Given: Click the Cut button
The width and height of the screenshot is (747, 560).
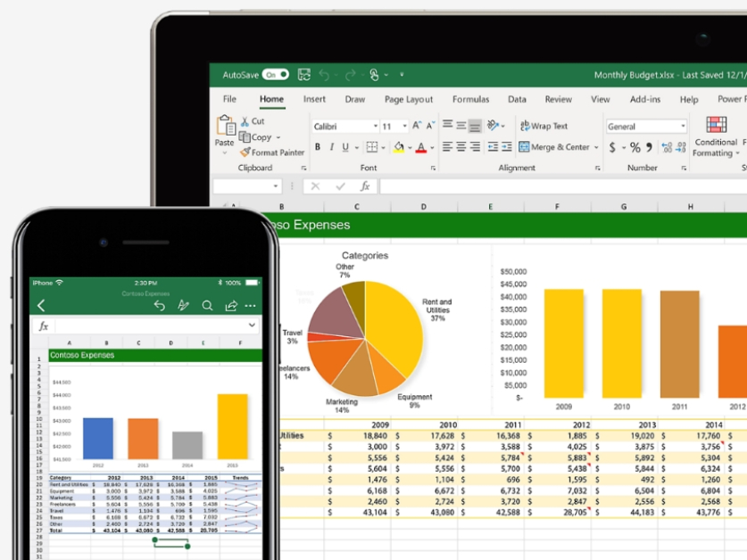Looking at the screenshot, I should (253, 121).
